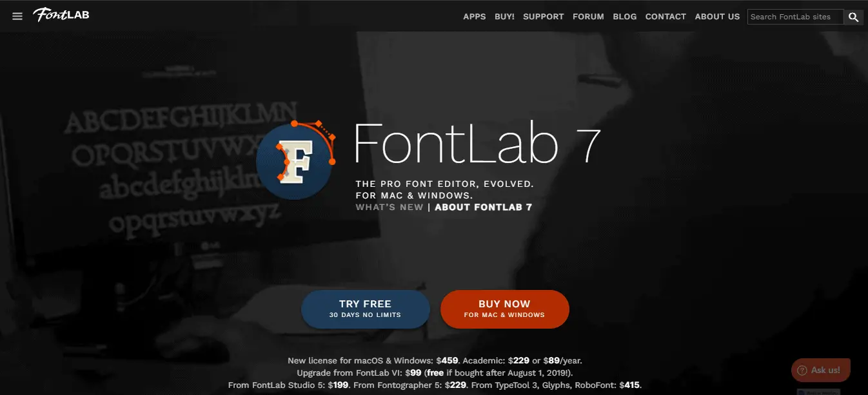
Task: Click the TRY FREE button
Action: (366, 309)
